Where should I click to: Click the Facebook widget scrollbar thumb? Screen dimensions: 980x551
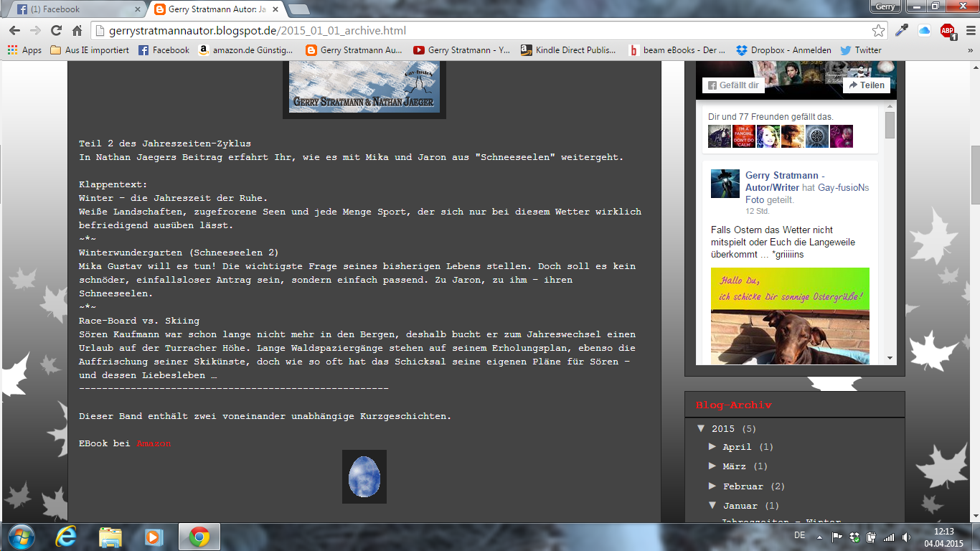coord(890,125)
